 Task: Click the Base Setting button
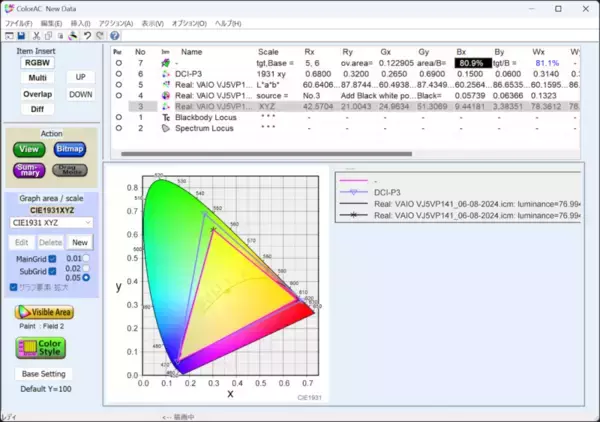44,374
